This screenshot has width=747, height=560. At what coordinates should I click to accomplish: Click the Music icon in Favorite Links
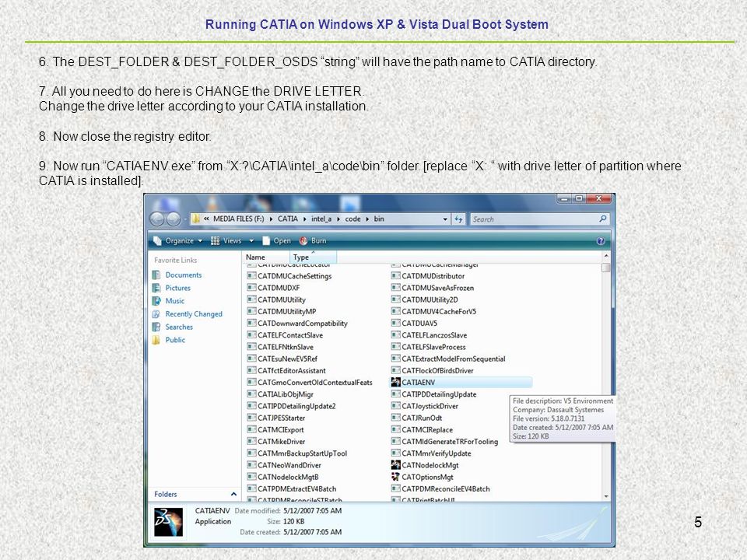click(x=156, y=300)
